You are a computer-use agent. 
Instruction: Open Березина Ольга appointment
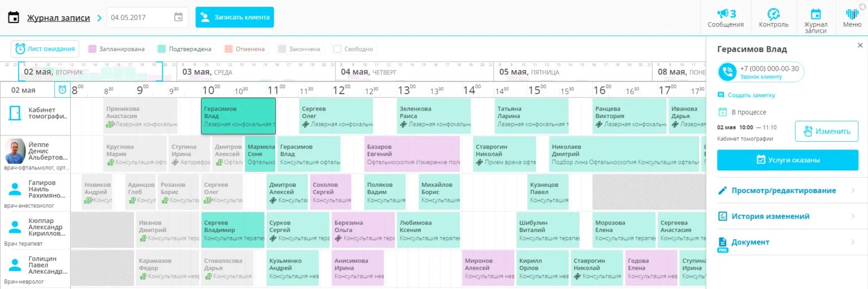(x=363, y=230)
